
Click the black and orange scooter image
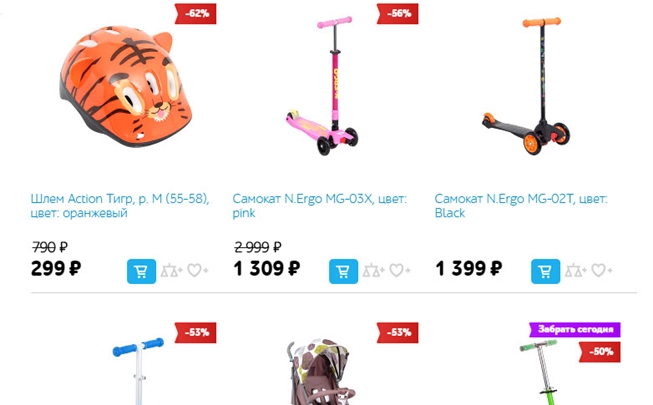[x=527, y=86]
